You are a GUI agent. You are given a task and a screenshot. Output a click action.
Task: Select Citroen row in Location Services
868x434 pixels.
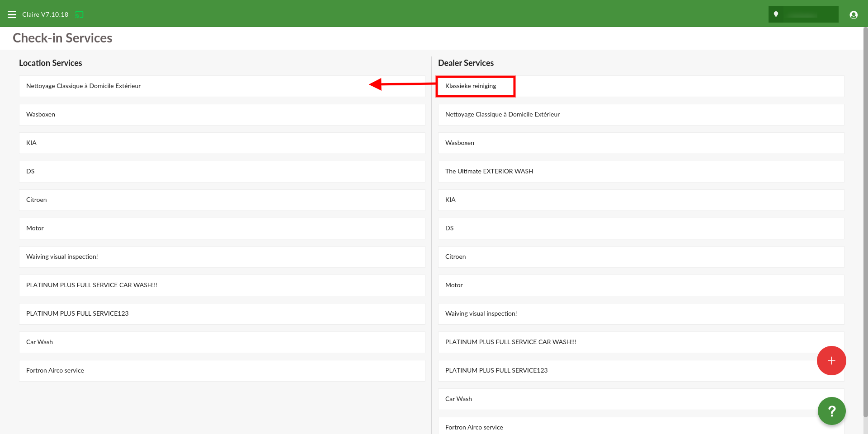point(222,200)
